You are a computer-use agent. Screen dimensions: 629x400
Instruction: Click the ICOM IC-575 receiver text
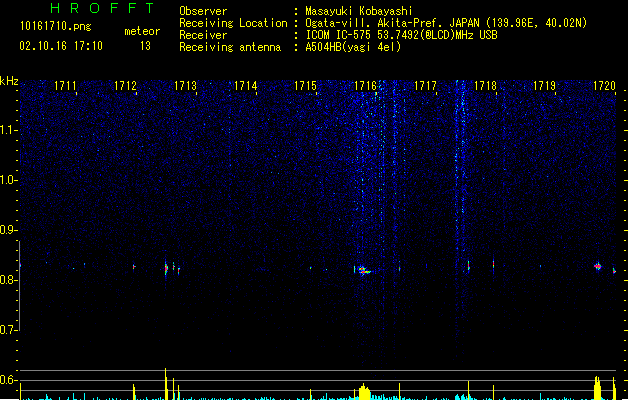pos(401,35)
